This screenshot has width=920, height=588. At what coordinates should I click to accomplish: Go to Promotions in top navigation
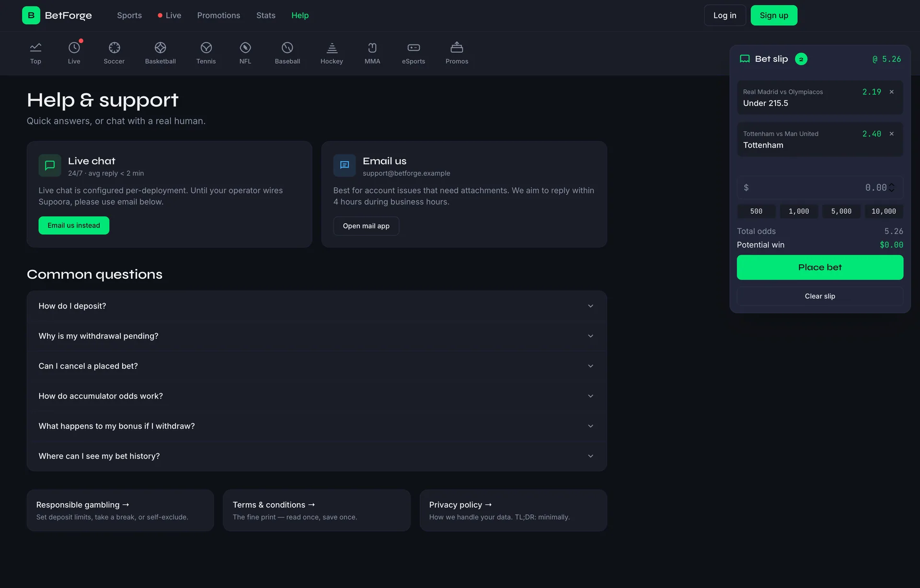click(218, 15)
